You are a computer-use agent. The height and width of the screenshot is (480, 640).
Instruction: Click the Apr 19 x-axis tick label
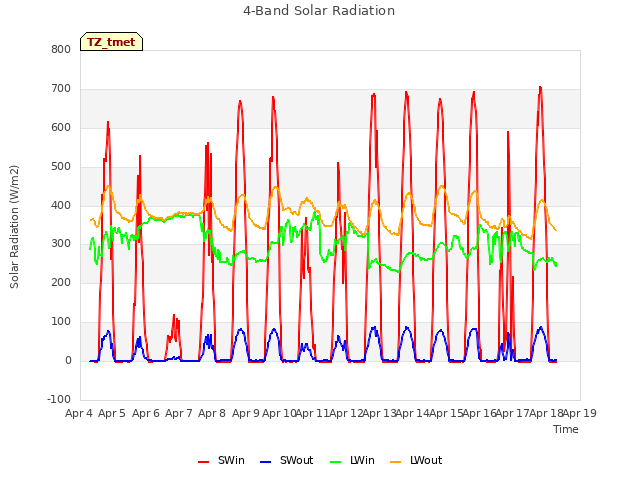[580, 413]
